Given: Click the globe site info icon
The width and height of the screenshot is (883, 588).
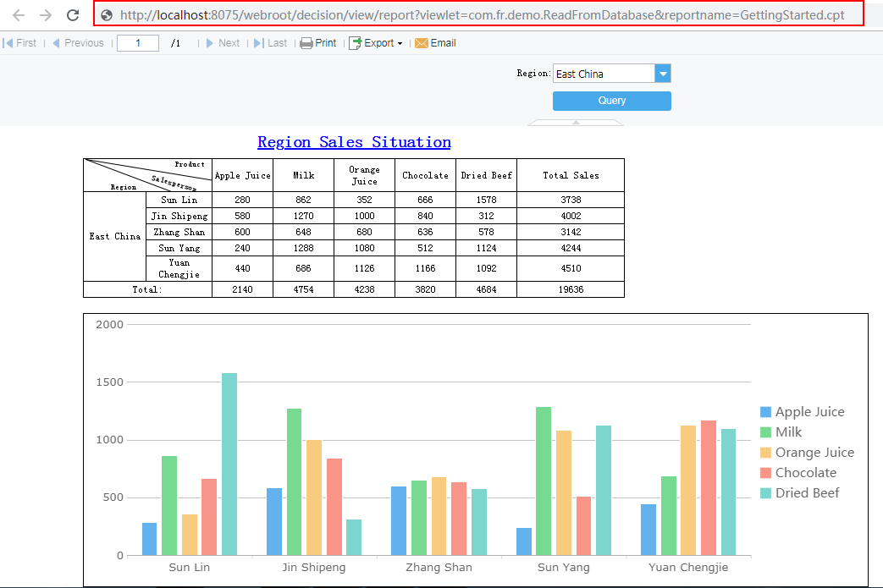Looking at the screenshot, I should pos(107,15).
